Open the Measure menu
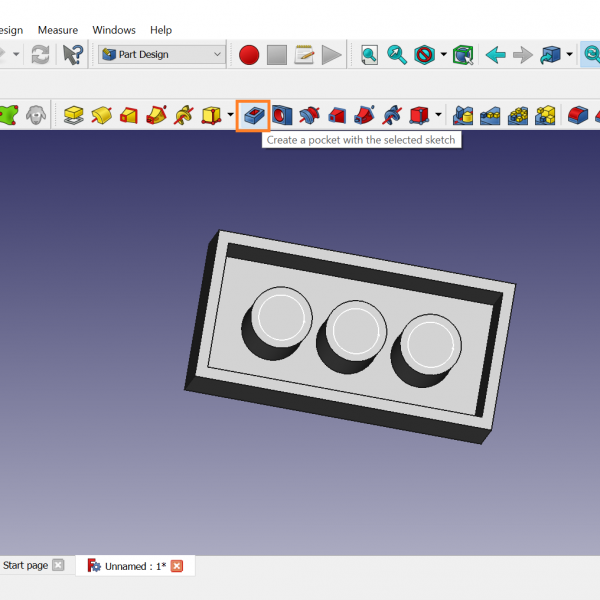 [57, 30]
